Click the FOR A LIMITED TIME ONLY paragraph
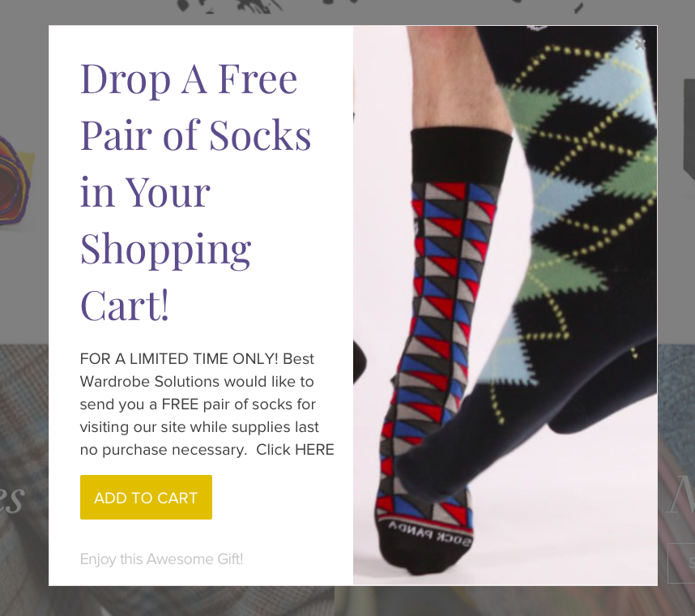This screenshot has height=616, width=695. (x=207, y=404)
